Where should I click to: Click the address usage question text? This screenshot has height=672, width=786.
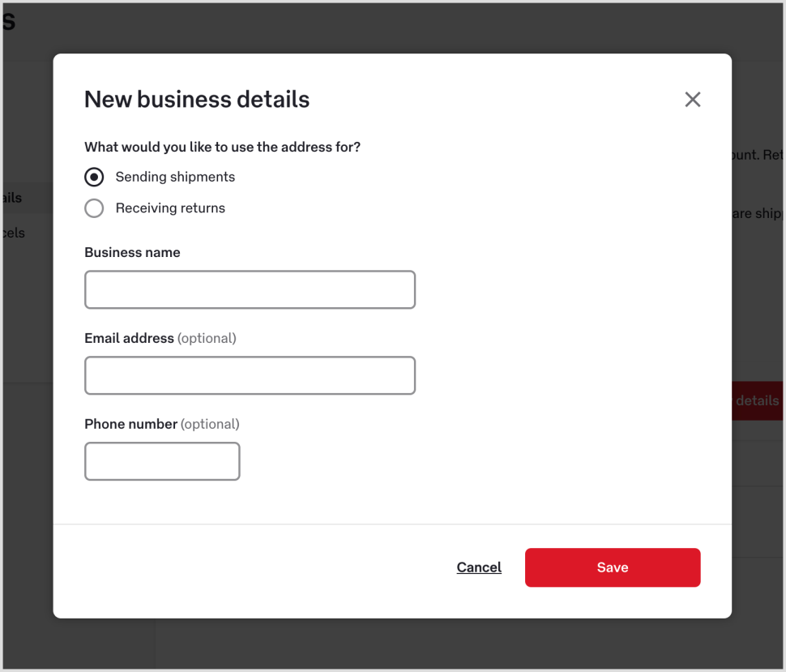pos(222,147)
